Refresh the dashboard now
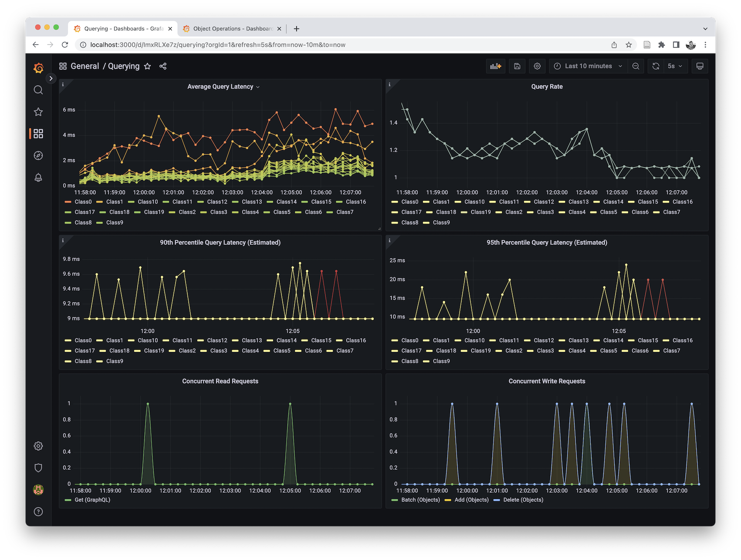This screenshot has height=560, width=741. tap(656, 66)
